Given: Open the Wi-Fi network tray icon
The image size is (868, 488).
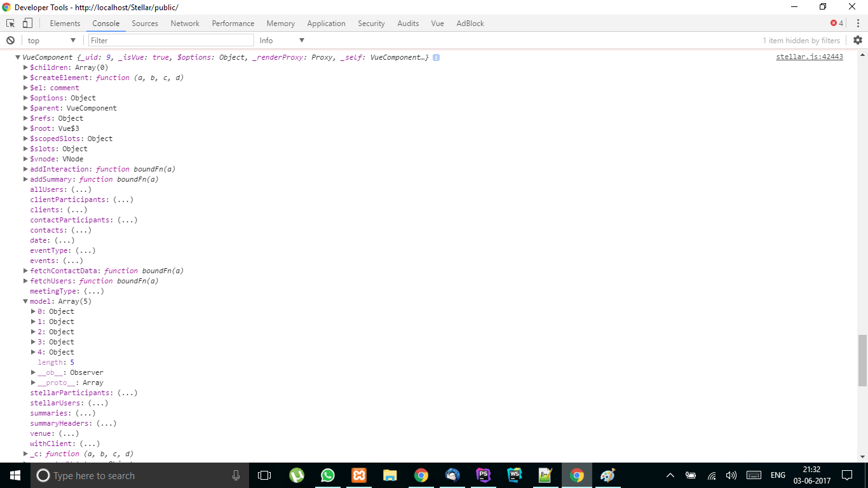Looking at the screenshot, I should click(712, 475).
